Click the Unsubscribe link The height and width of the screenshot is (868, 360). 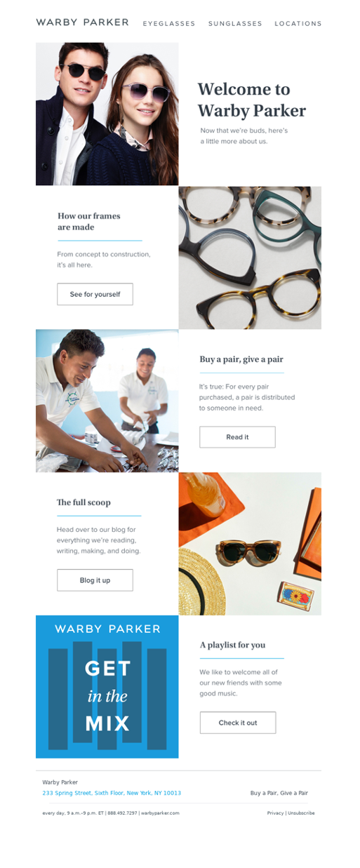coord(301,813)
